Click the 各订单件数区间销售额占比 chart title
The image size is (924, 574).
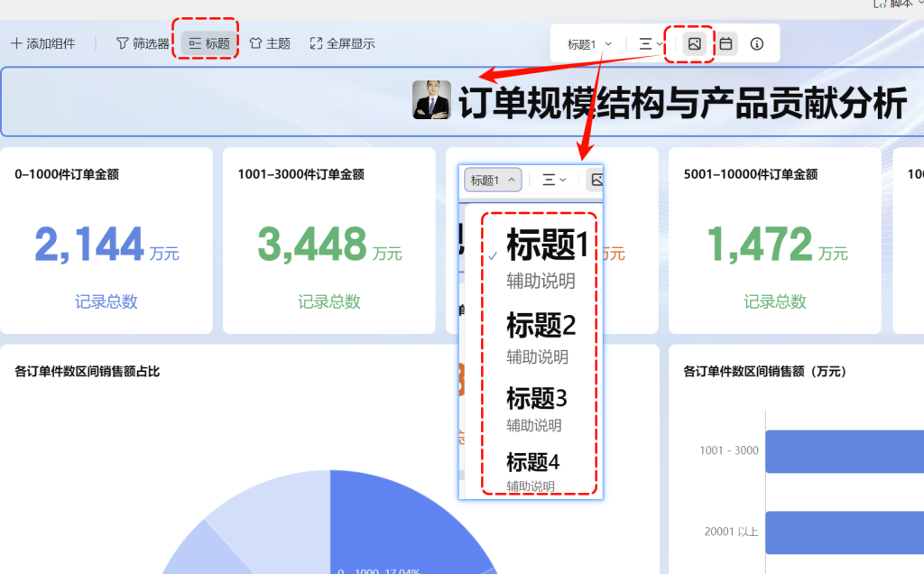88,371
